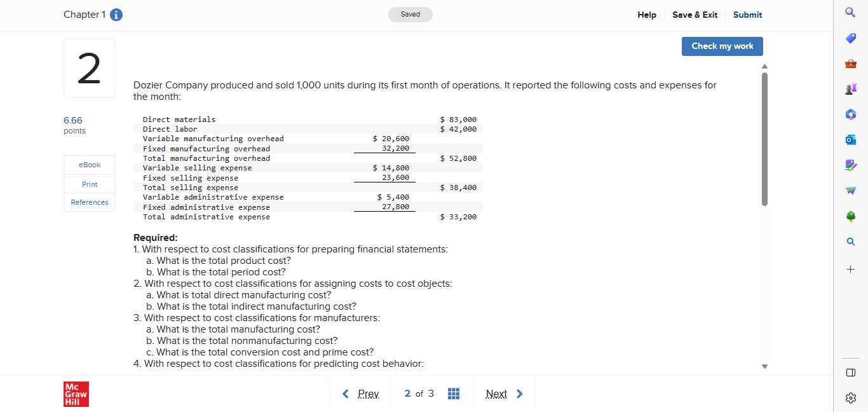Click the Save & Exit link

tap(695, 15)
